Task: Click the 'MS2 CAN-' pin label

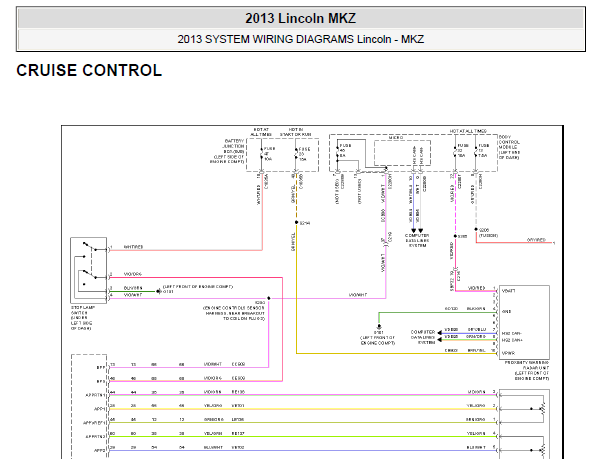Action: (511, 333)
